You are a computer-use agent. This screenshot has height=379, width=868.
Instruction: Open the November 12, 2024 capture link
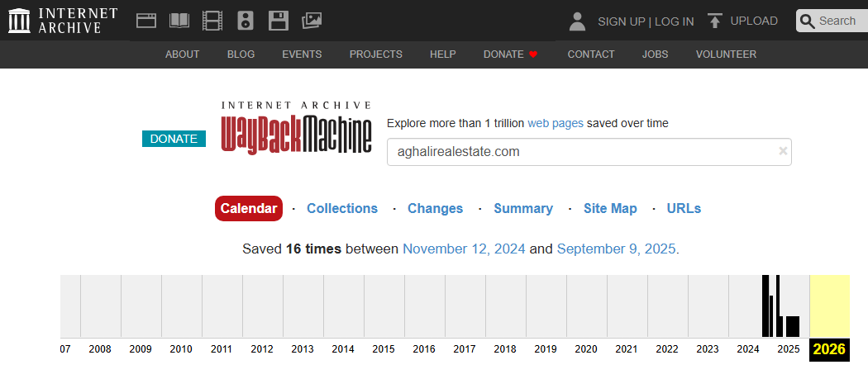(x=464, y=249)
